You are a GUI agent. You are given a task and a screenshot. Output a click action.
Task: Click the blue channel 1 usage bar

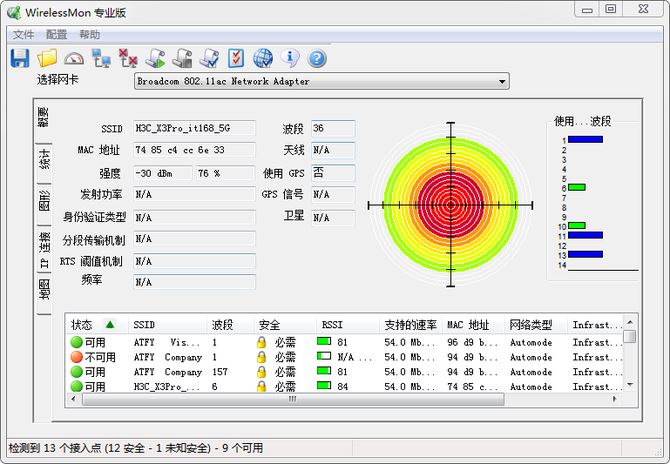pyautogui.click(x=585, y=139)
